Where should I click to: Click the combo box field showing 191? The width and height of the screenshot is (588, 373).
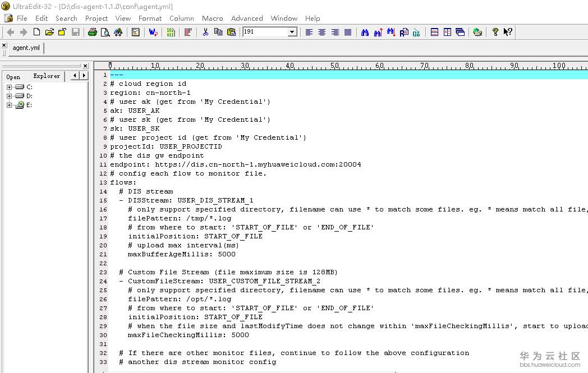click(x=265, y=32)
